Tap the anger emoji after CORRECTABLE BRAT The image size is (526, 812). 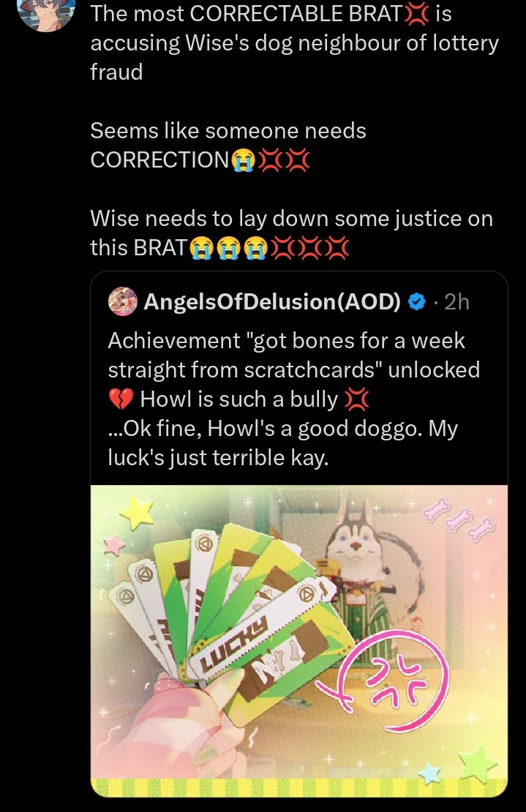tap(416, 14)
